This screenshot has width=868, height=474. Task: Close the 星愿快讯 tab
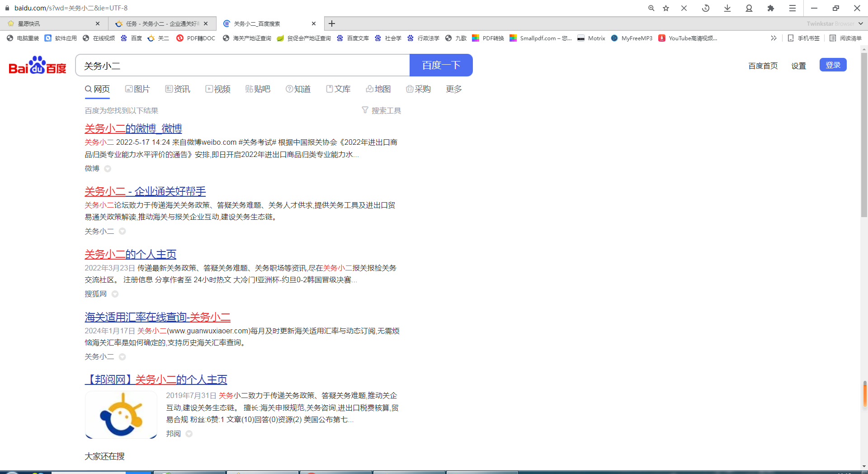98,24
